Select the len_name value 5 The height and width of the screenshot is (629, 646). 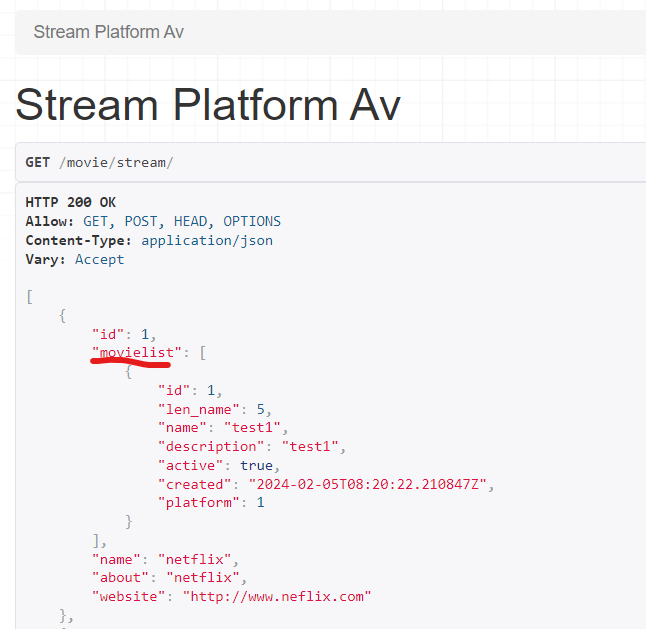click(x=261, y=409)
